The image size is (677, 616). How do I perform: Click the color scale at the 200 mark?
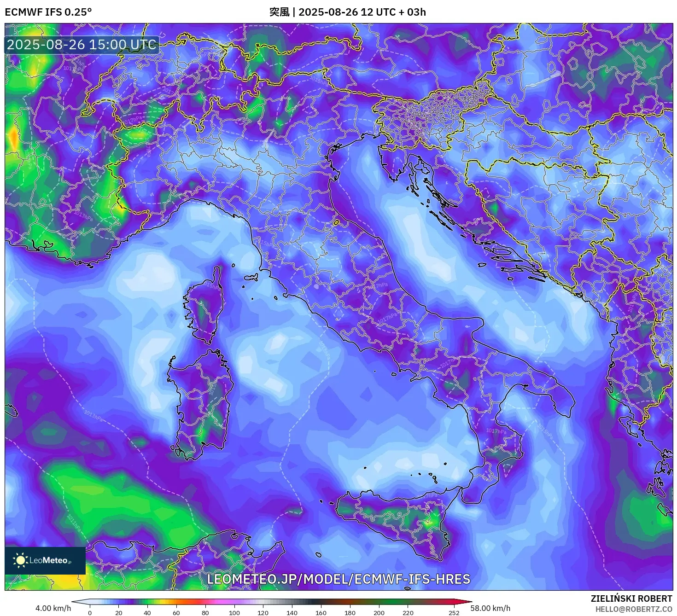tap(379, 602)
